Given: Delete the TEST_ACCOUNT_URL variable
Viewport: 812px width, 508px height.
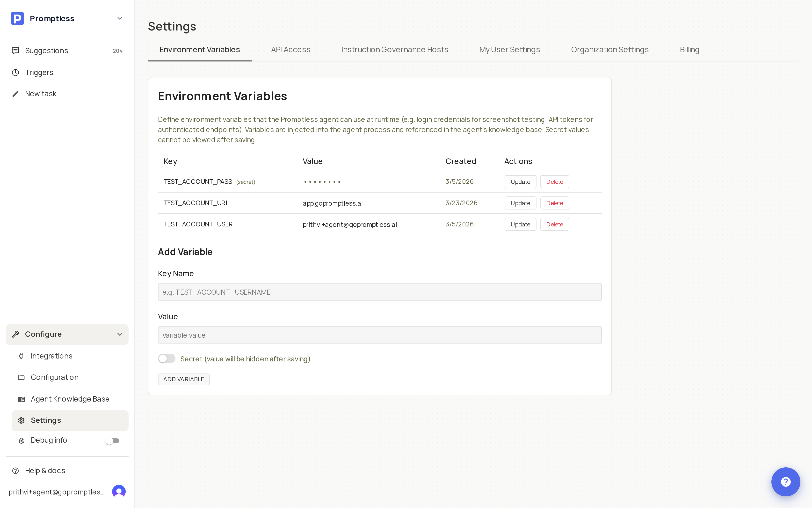Looking at the screenshot, I should [555, 203].
